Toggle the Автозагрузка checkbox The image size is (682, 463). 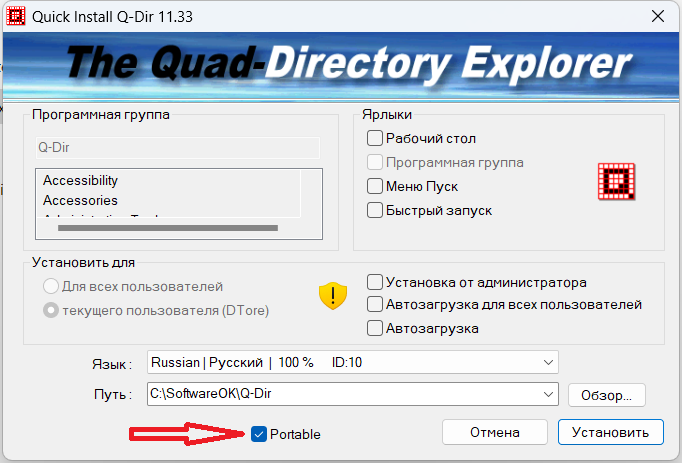[375, 328]
